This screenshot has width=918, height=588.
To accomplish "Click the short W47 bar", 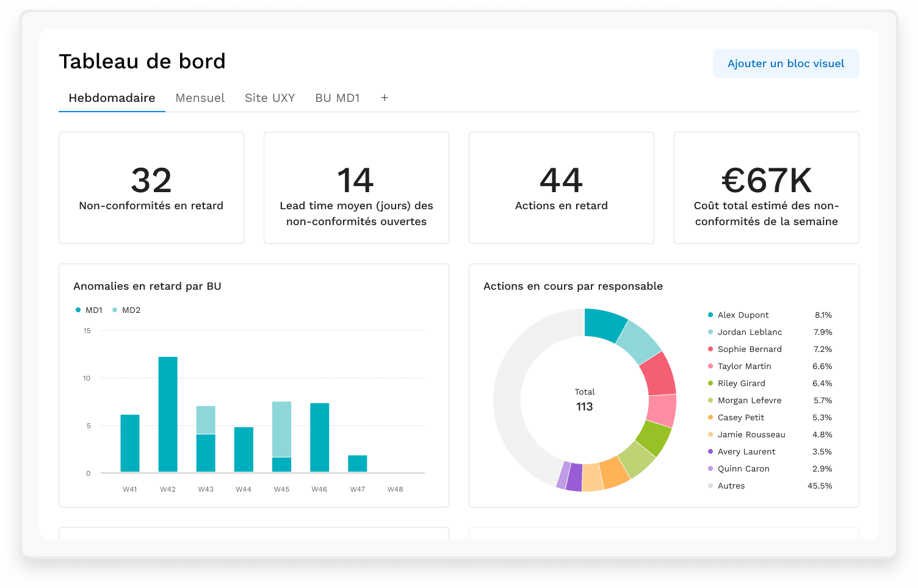I will 357,464.
